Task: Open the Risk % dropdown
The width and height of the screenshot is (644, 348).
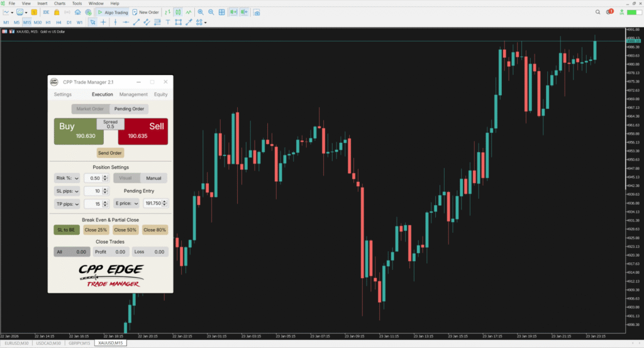Action: point(67,178)
